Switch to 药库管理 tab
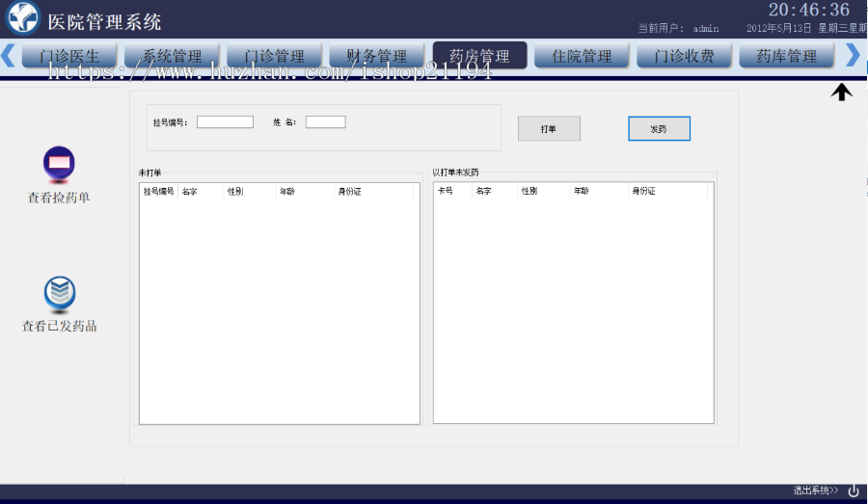Viewport: 868px width, 504px height. click(787, 55)
